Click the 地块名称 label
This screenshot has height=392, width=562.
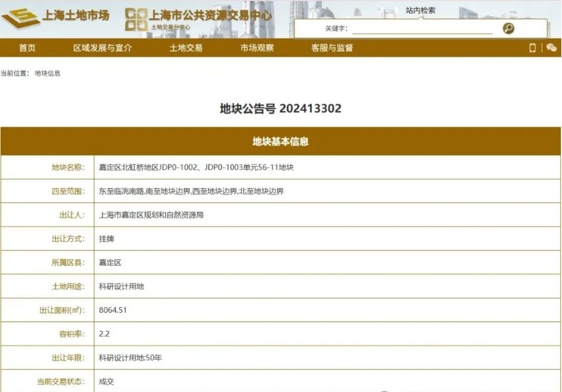click(x=68, y=167)
